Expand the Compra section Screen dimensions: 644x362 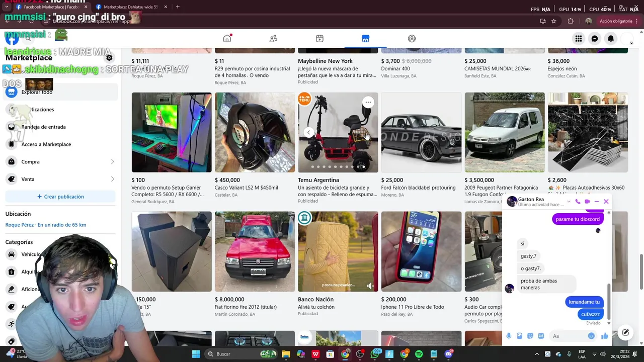click(60, 162)
